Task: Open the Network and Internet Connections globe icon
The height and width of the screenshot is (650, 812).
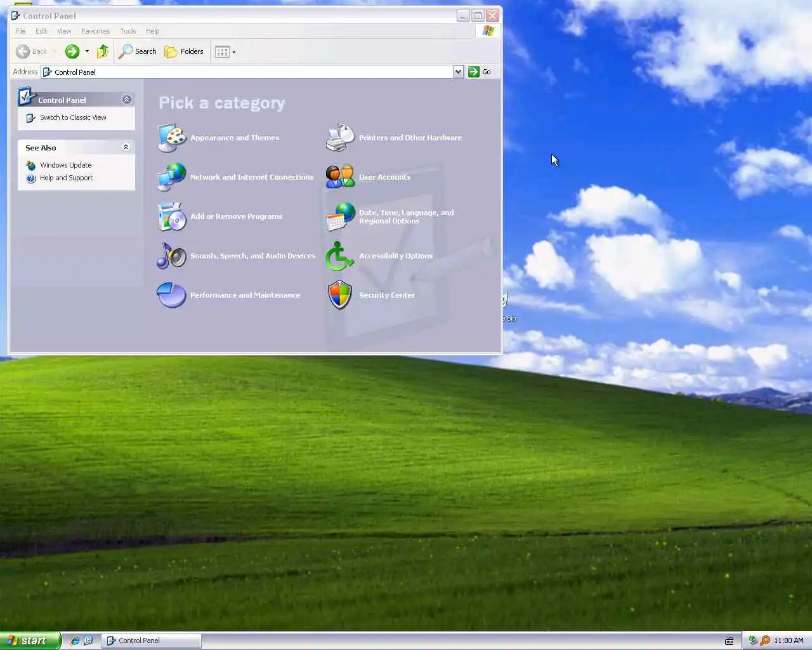Action: (171, 177)
